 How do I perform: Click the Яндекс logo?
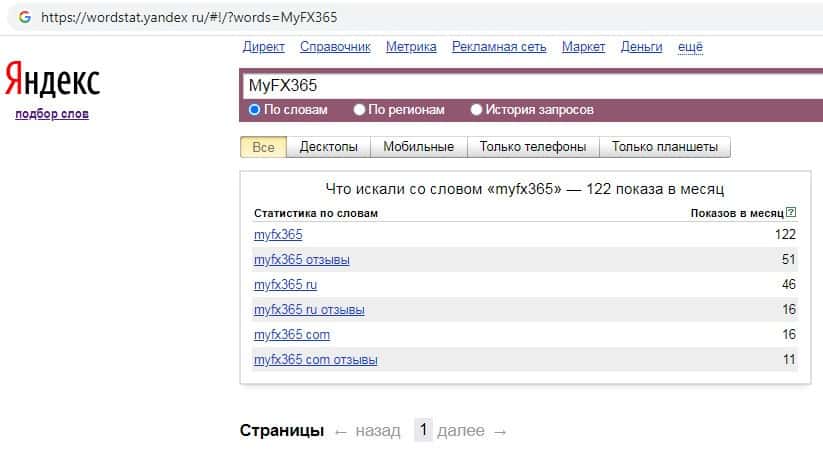pyautogui.click(x=53, y=80)
